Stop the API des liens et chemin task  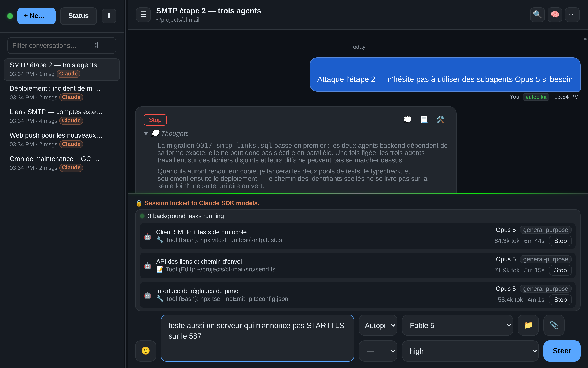[560, 270]
